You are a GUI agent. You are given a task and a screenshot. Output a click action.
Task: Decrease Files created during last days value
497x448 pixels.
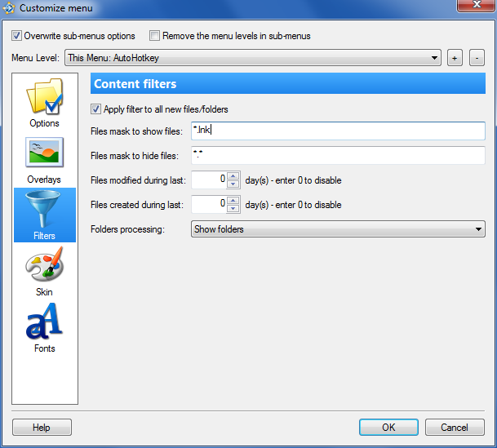pyautogui.click(x=233, y=209)
